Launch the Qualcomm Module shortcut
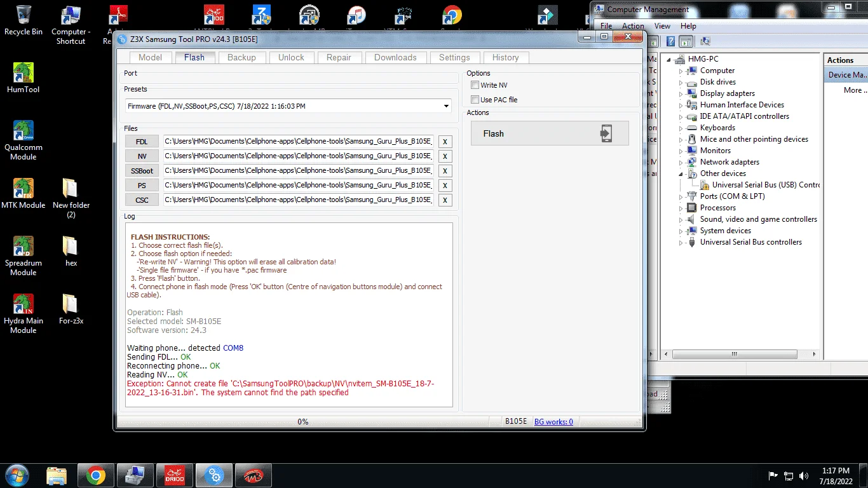Image resolution: width=868 pixels, height=488 pixels. tap(24, 140)
